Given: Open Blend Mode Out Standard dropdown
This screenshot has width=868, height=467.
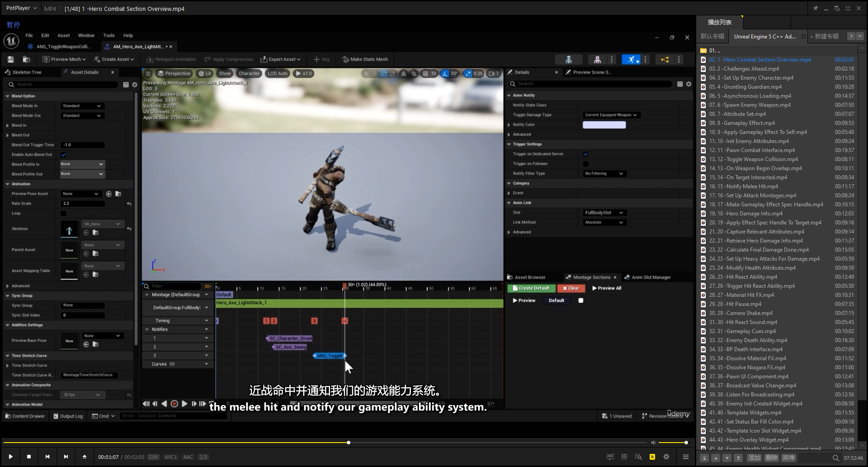Looking at the screenshot, I should [82, 116].
